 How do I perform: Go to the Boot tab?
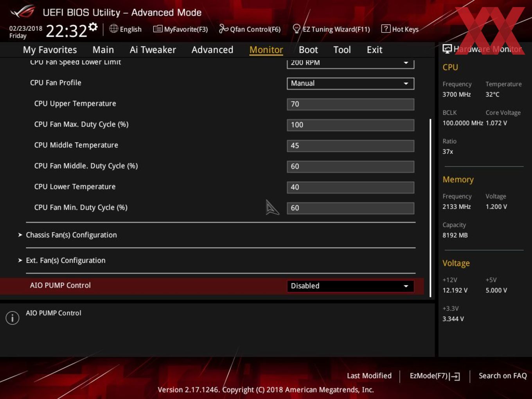click(x=308, y=50)
